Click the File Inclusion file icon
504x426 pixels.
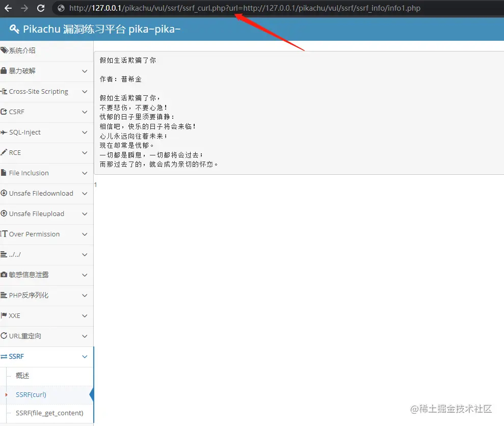(x=4, y=173)
